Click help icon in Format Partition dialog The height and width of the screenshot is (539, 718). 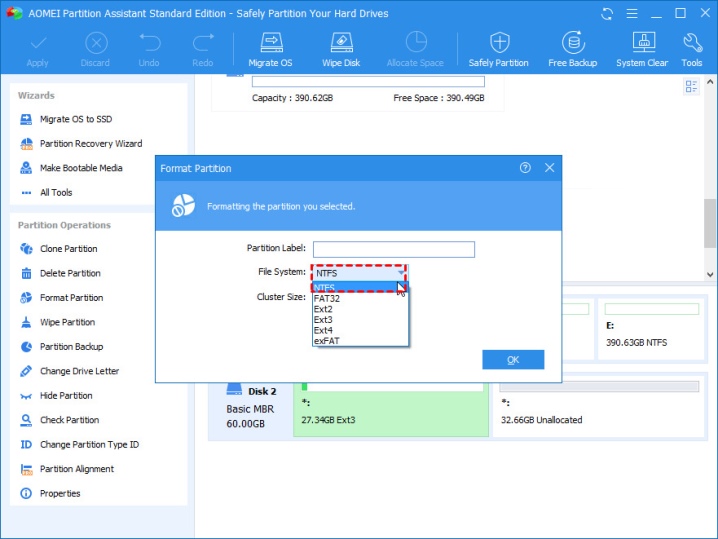coord(525,168)
